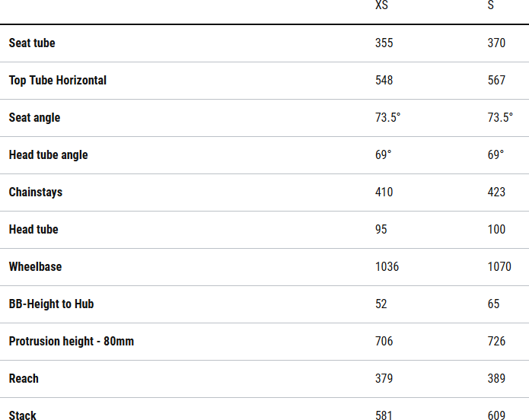Select the Chainstays row label
529x420 pixels.
[x=36, y=192]
